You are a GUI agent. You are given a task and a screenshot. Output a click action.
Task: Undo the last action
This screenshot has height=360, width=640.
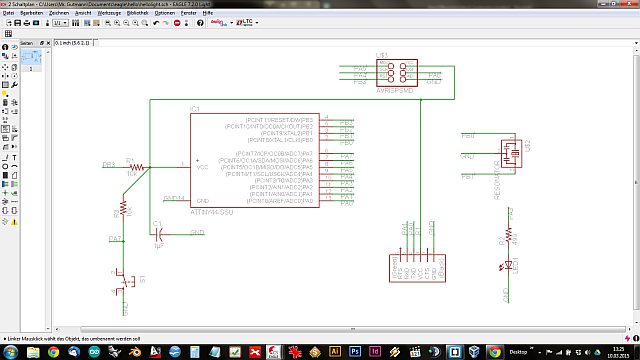[x=156, y=23]
